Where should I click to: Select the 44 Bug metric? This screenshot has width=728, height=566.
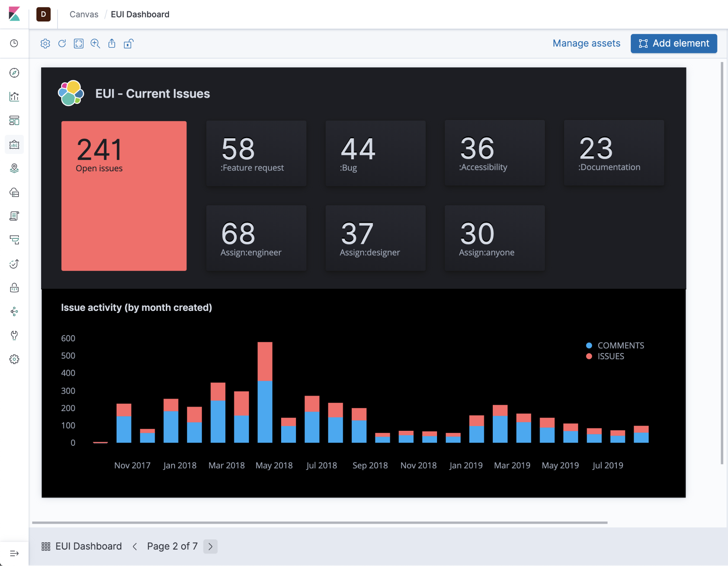click(375, 153)
